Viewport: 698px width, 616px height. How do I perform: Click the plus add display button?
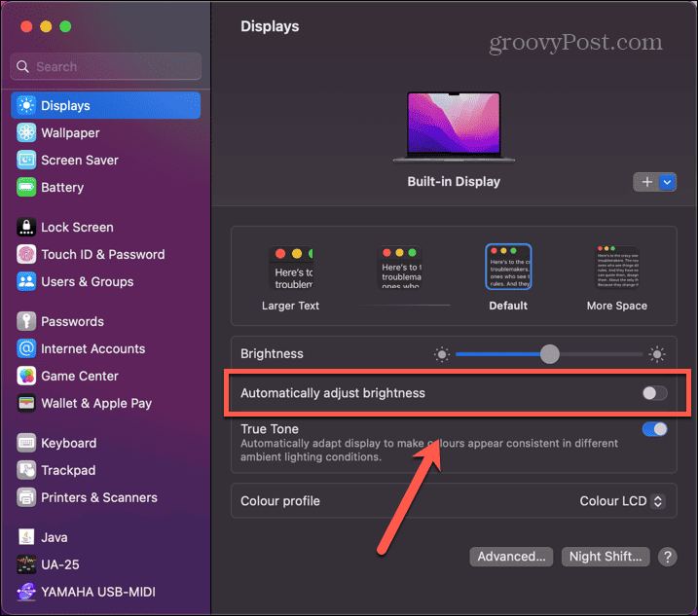coord(646,182)
